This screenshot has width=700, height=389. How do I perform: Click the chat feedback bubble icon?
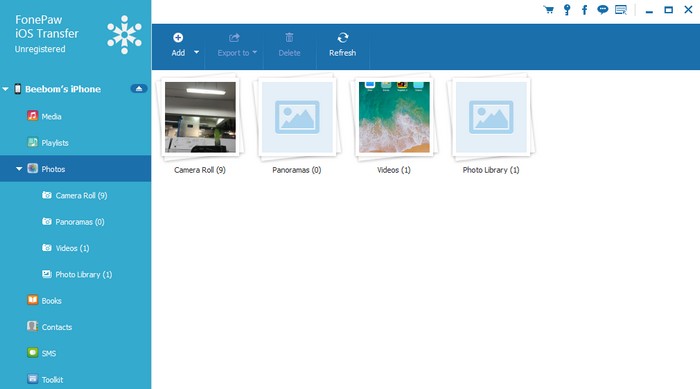[603, 10]
